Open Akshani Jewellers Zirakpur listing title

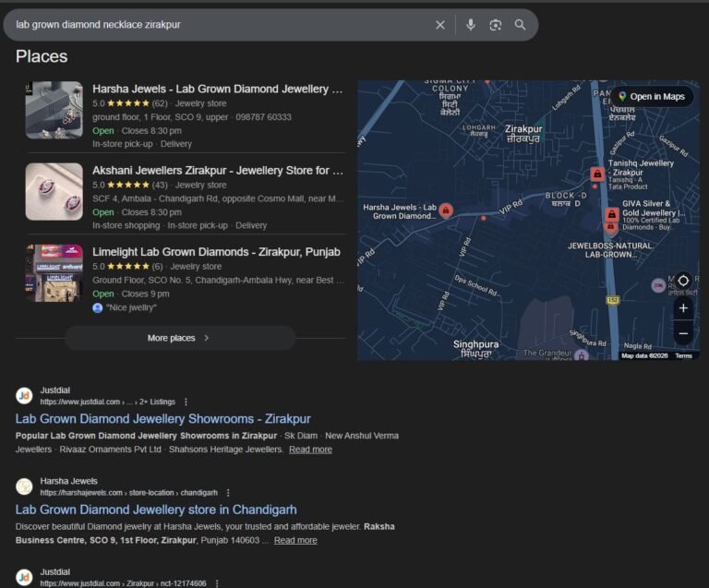[218, 171]
